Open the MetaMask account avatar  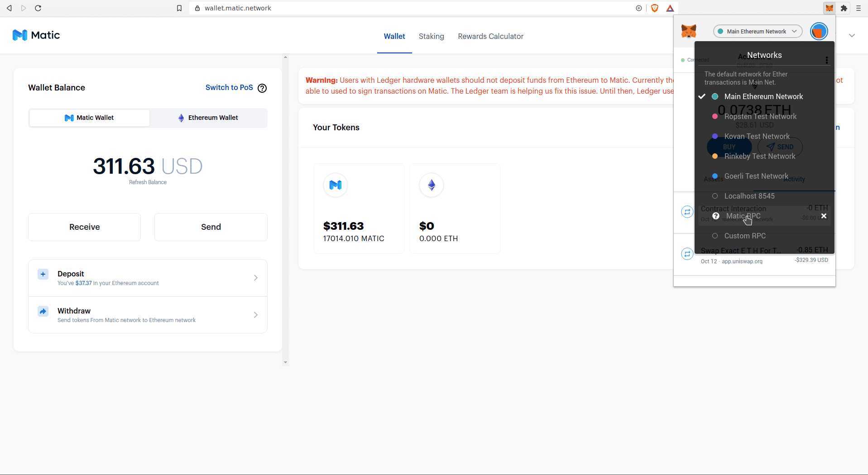pos(819,32)
